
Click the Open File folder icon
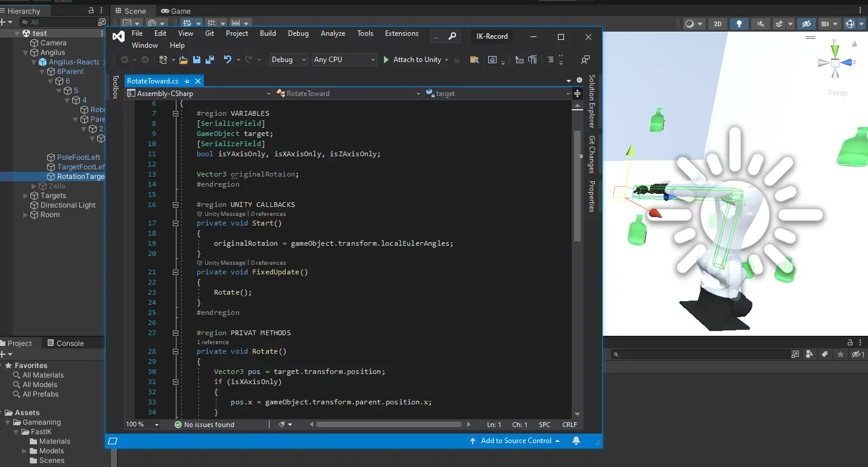coord(183,60)
